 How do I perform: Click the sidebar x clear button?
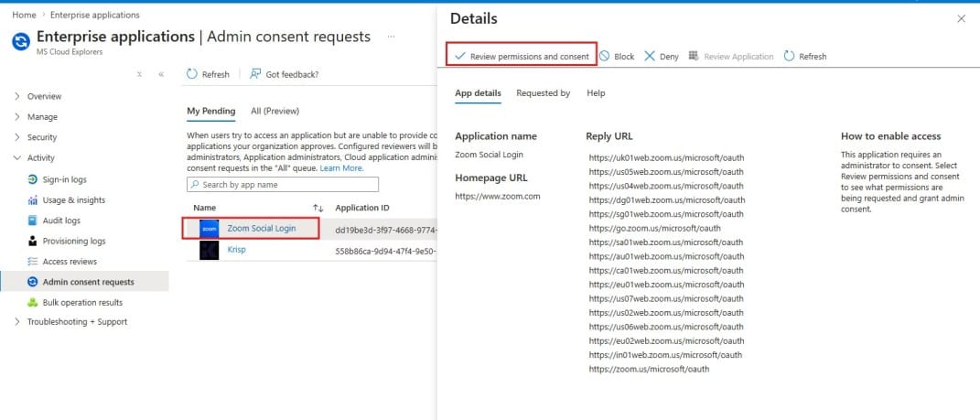click(139, 74)
